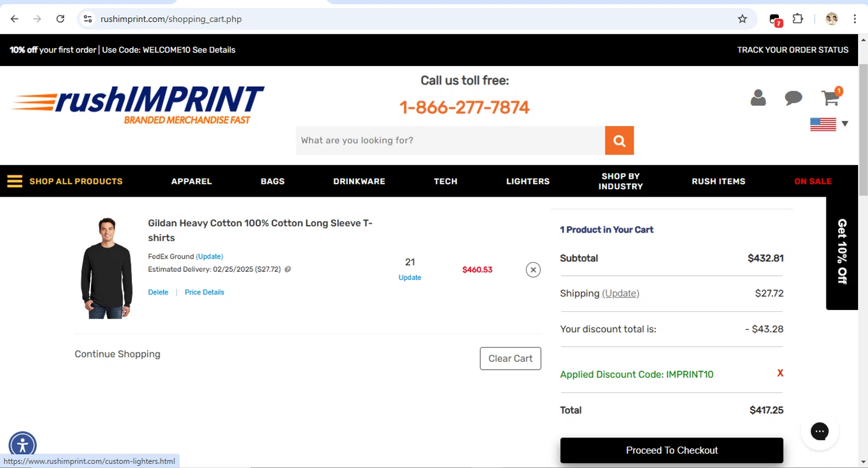Open the shopping cart icon

pyautogui.click(x=831, y=97)
